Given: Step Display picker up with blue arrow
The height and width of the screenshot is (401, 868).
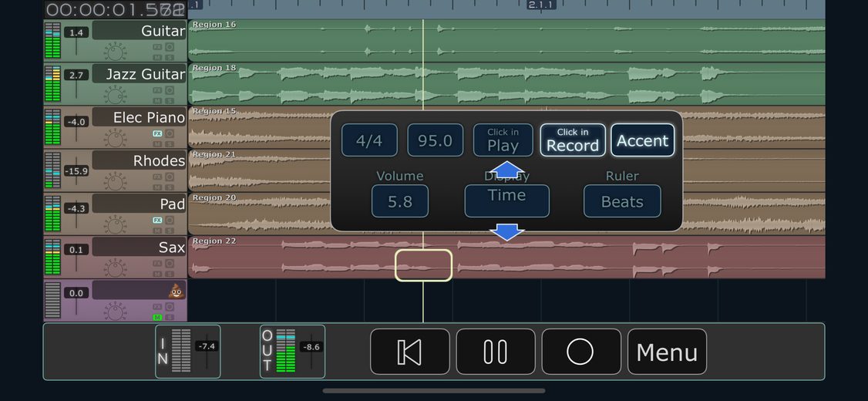Looking at the screenshot, I should click(507, 170).
